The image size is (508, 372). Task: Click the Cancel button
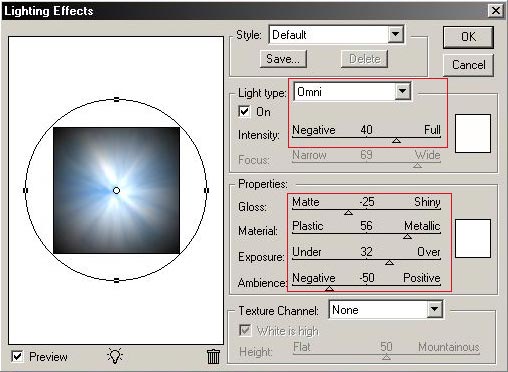(x=468, y=65)
